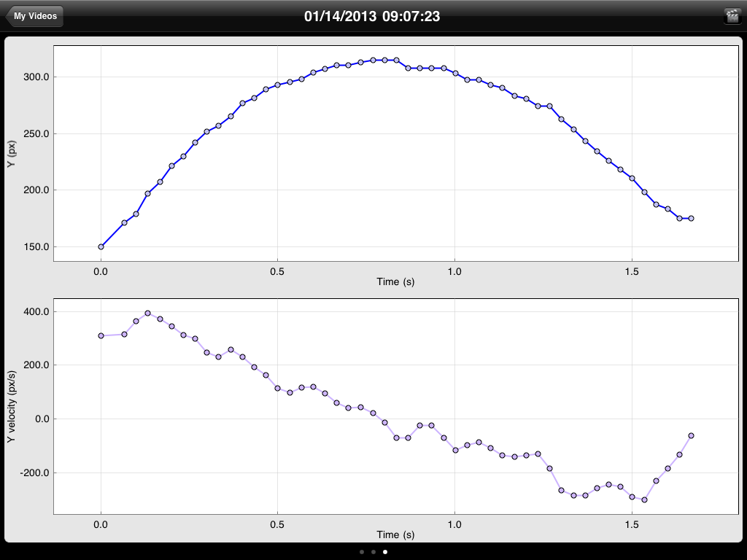The image size is (747, 560).
Task: Open the video clapperboard icon
Action: 732,16
